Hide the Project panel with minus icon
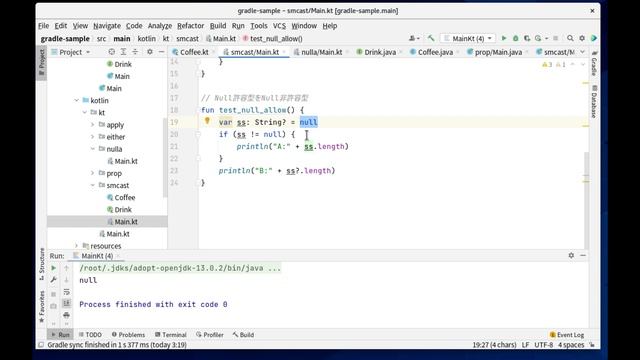 click(161, 52)
